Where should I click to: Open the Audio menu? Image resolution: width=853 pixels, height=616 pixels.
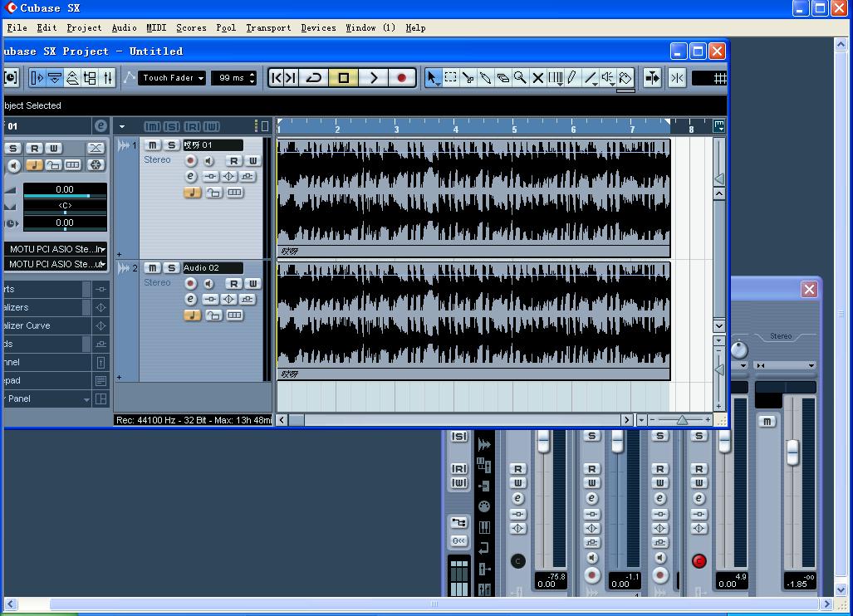pyautogui.click(x=124, y=27)
